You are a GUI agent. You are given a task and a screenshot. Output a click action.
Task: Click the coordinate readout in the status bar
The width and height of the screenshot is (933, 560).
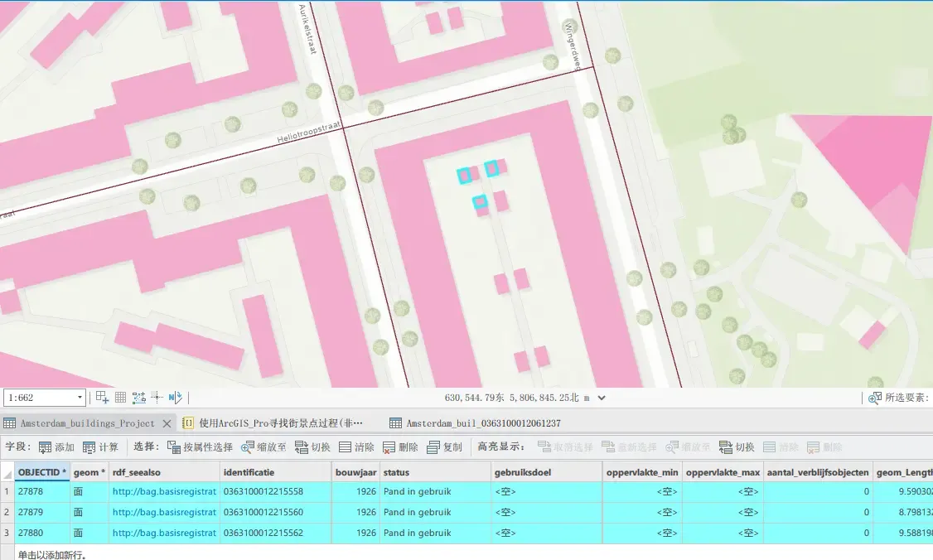517,398
